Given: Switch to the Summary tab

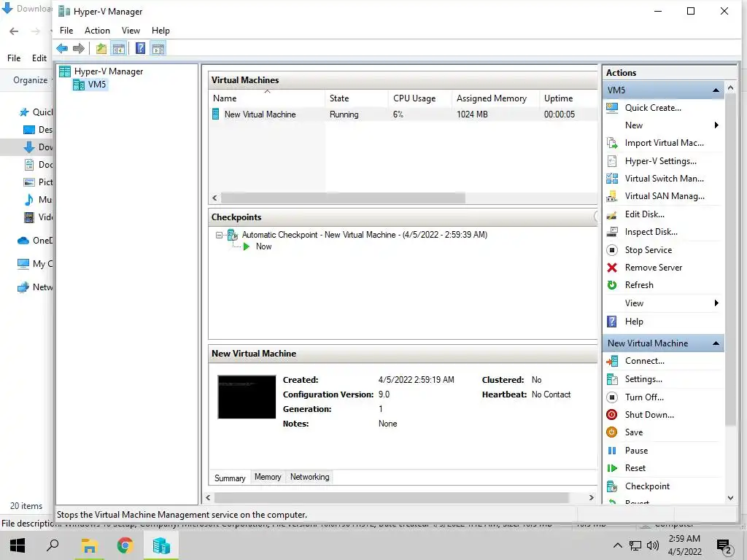Looking at the screenshot, I should (230, 478).
